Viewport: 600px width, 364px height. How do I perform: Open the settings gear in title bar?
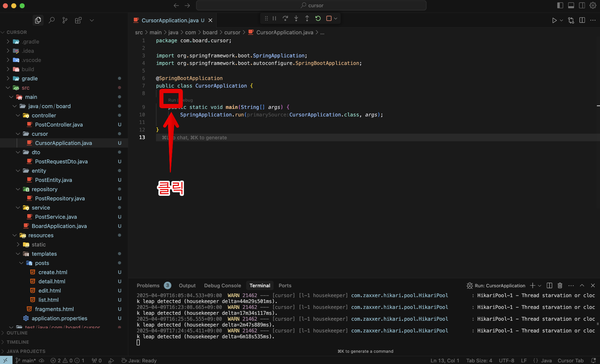pyautogui.click(x=593, y=5)
